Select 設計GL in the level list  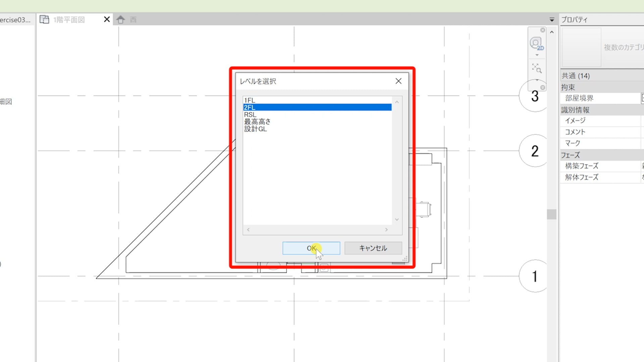pos(256,129)
